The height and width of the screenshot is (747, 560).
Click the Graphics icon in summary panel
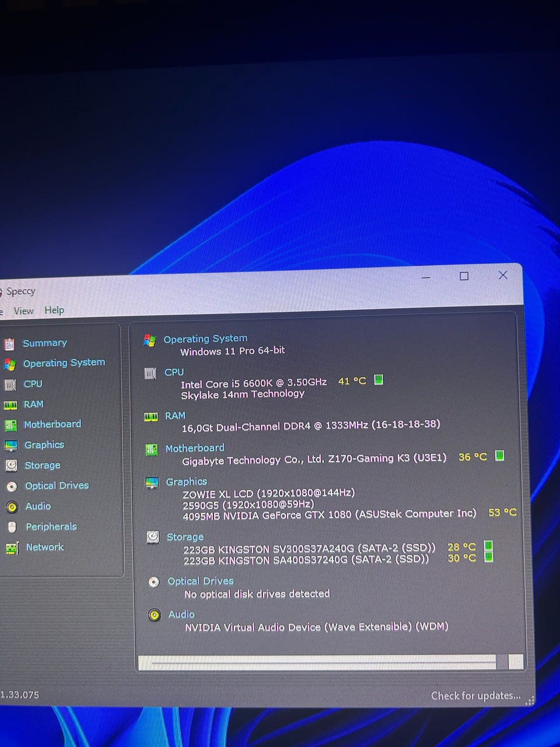tap(152, 483)
